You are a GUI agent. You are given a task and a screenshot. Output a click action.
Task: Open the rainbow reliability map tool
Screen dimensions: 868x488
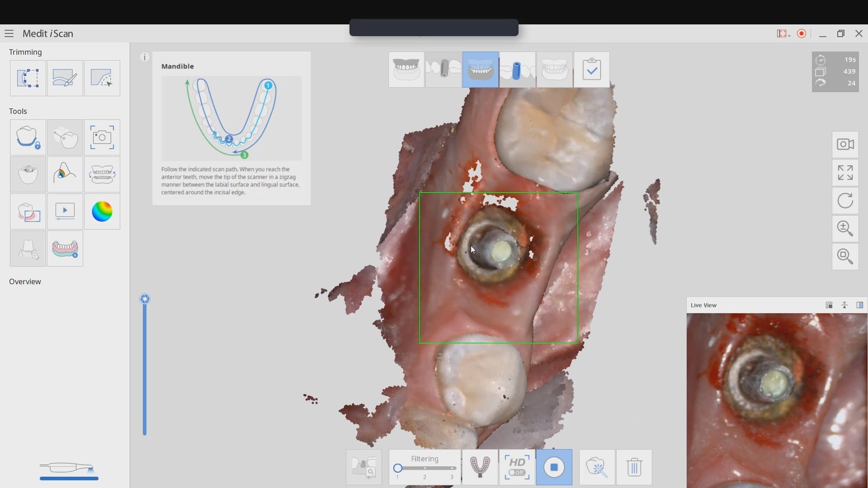tap(102, 211)
